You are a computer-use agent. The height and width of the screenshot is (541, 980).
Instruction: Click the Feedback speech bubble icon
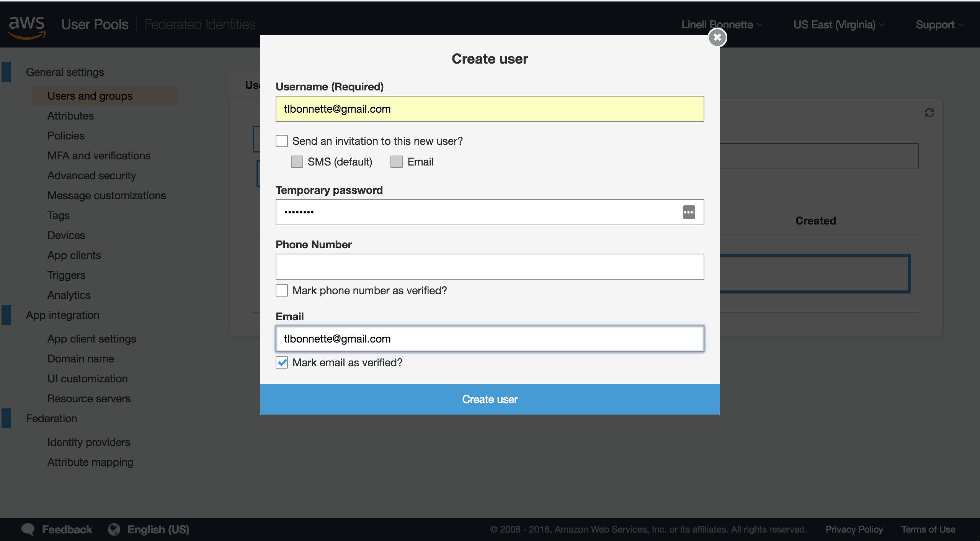[x=28, y=529]
